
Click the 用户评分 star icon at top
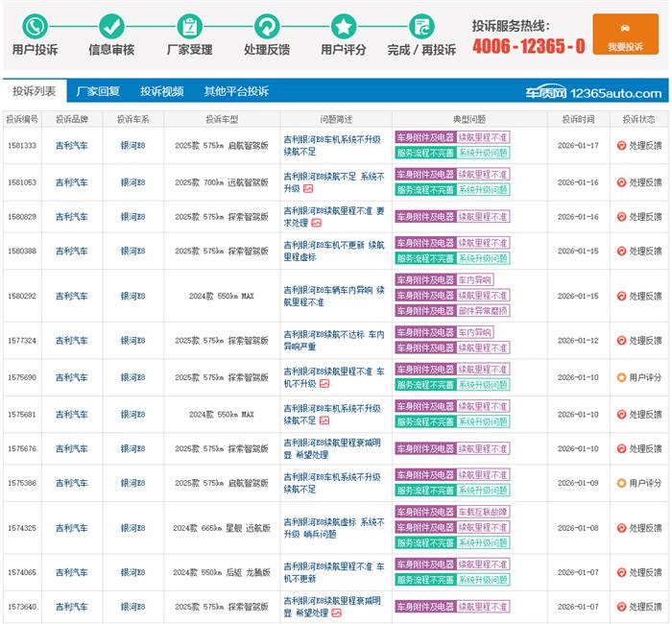(344, 26)
